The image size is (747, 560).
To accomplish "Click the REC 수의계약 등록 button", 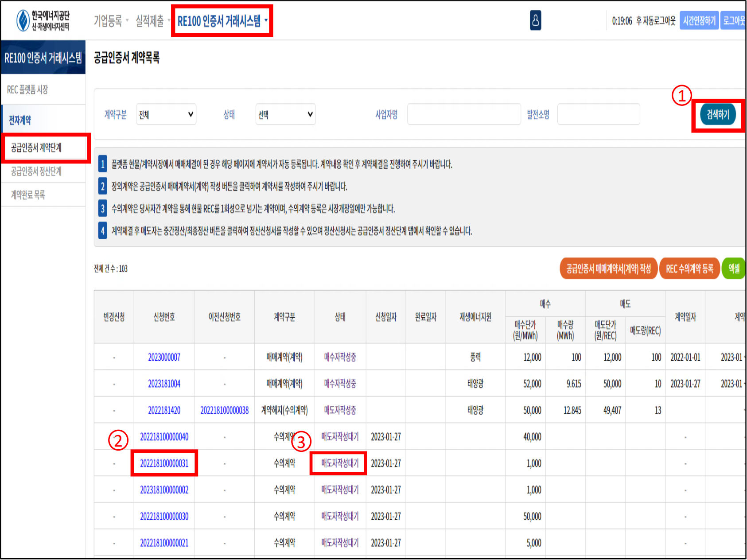I will (x=689, y=268).
